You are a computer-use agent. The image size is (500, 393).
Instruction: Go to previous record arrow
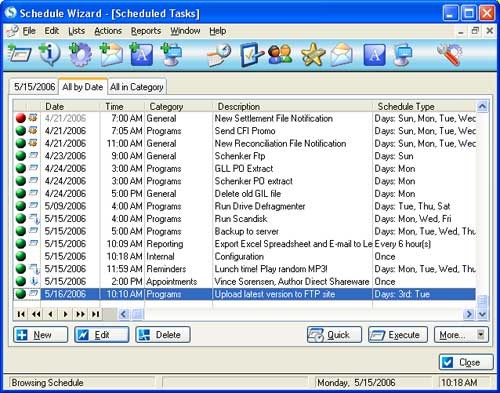point(51,314)
